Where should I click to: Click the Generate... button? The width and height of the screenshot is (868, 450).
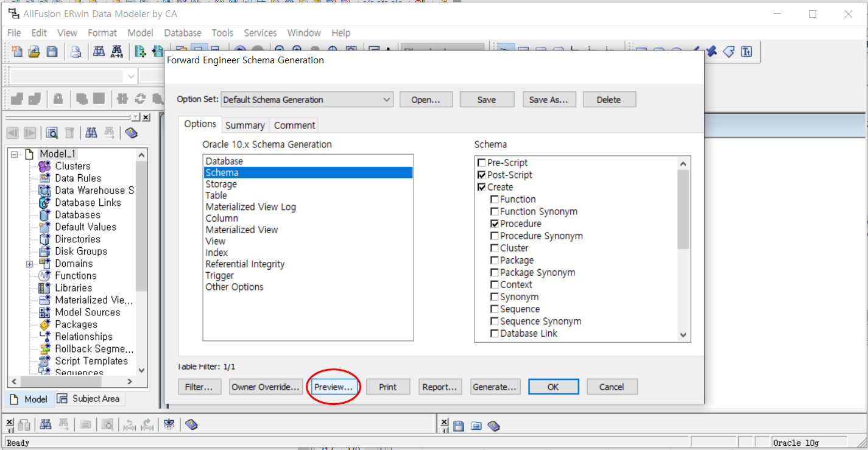495,387
